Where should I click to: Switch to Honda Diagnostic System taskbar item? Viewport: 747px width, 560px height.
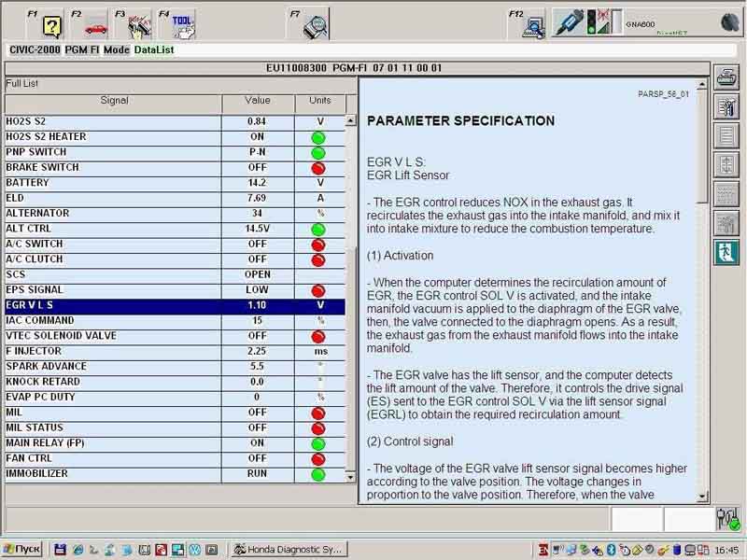[x=288, y=550]
